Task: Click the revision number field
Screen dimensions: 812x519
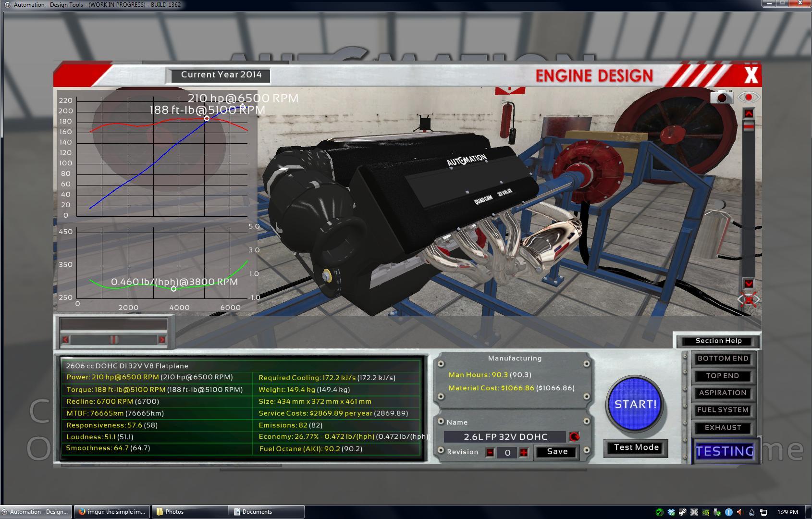Action: coord(507,452)
